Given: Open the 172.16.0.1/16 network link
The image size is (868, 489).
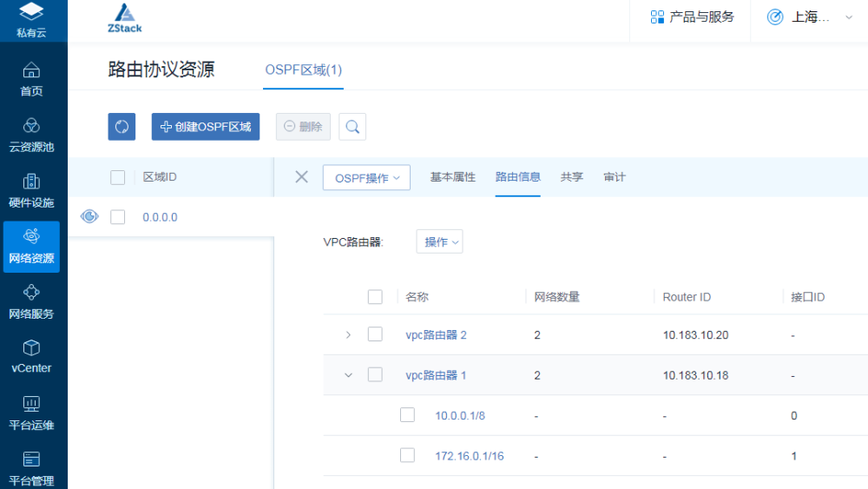Looking at the screenshot, I should click(x=470, y=456).
